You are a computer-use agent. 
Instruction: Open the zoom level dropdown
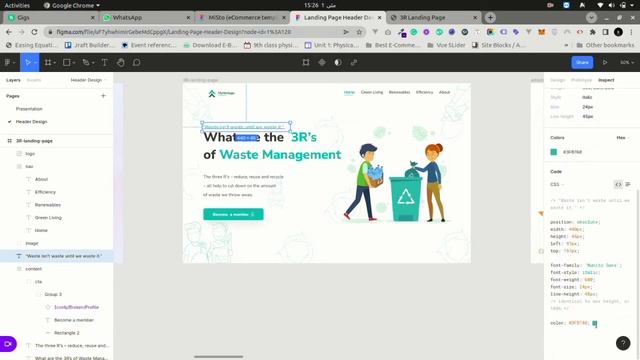pyautogui.click(x=627, y=62)
